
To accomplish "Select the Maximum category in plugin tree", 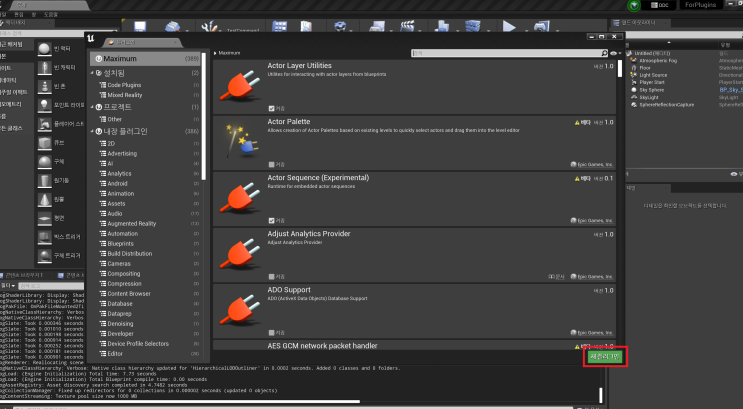I will [x=145, y=59].
